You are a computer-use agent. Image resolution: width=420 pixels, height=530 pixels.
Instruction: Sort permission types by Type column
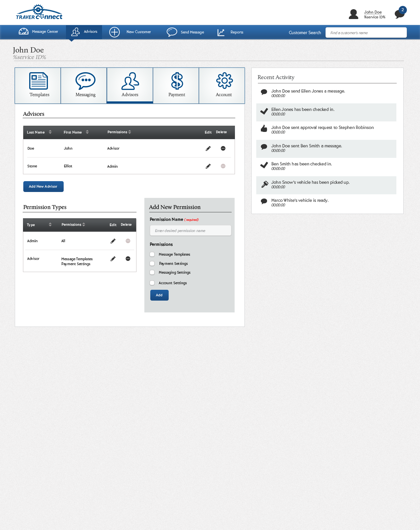click(x=50, y=224)
